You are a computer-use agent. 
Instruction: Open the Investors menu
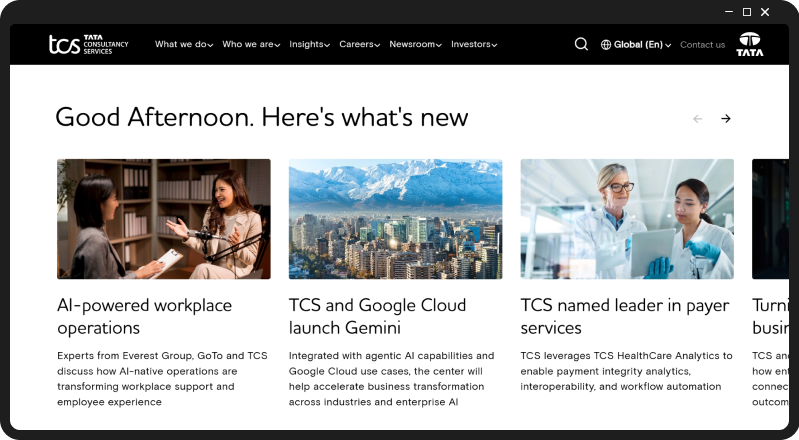coord(474,44)
